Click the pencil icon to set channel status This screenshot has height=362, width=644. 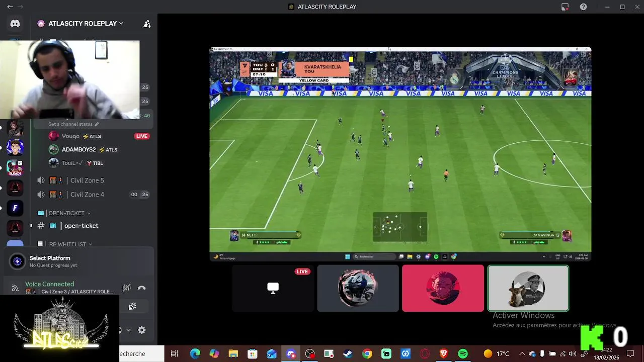(97, 124)
